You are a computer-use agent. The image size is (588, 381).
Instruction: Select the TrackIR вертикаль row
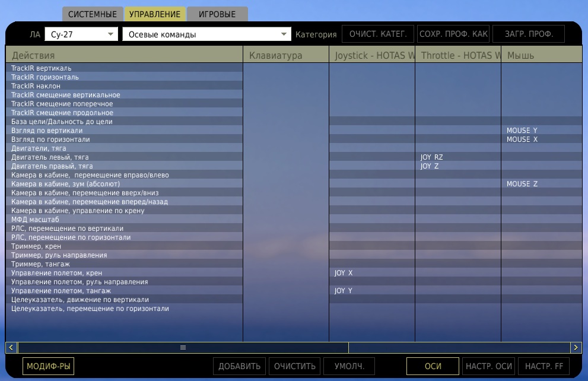(124, 68)
